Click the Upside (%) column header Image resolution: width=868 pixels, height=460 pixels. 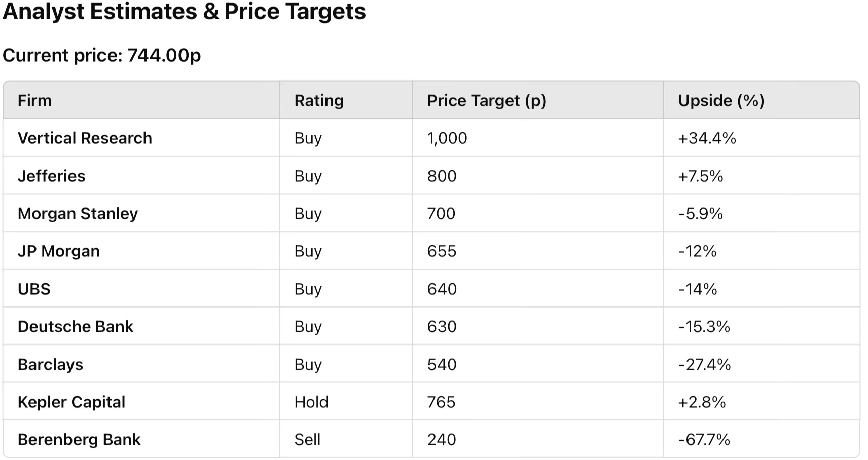coord(720,100)
